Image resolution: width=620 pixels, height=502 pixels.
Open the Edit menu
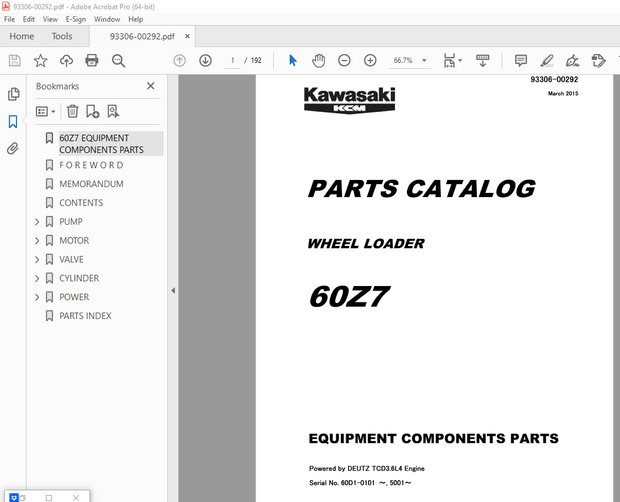click(28, 19)
